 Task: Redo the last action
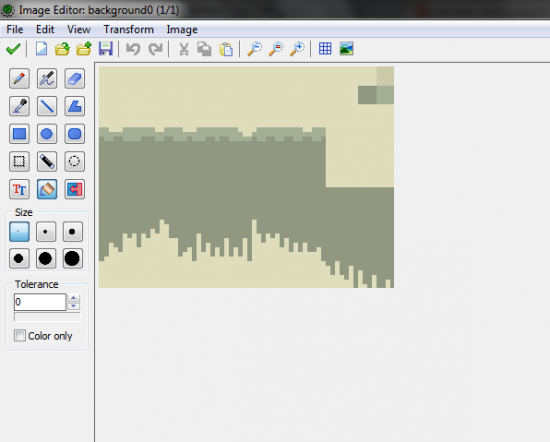point(155,49)
